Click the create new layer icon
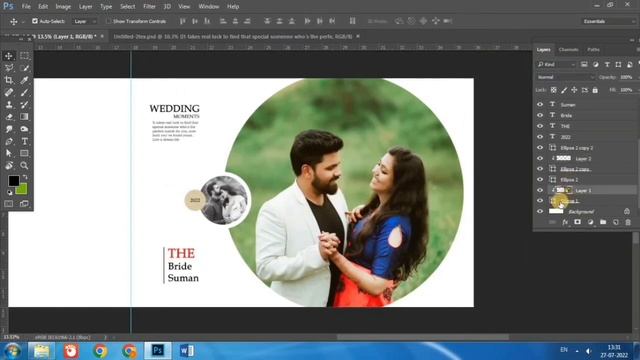Image resolution: width=640 pixels, height=360 pixels. coord(616,222)
